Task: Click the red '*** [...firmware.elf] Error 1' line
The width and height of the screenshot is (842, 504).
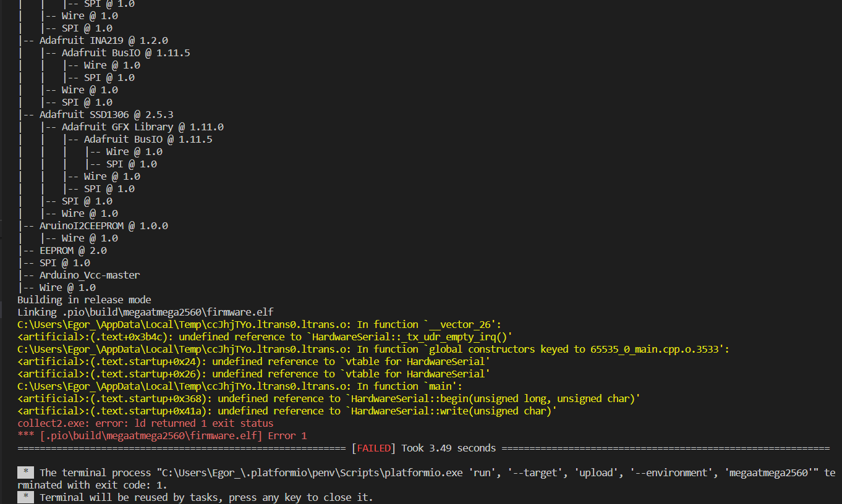Action: [x=162, y=435]
